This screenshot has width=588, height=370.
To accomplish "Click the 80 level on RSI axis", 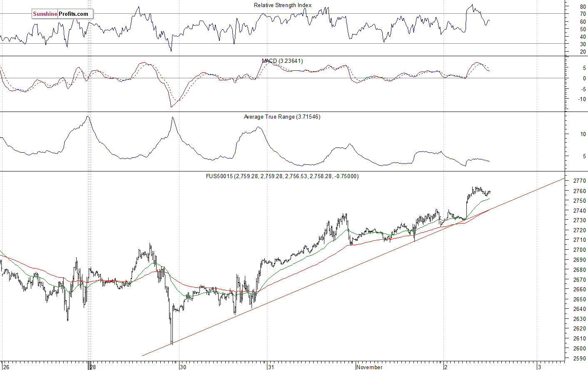I will (583, 7).
